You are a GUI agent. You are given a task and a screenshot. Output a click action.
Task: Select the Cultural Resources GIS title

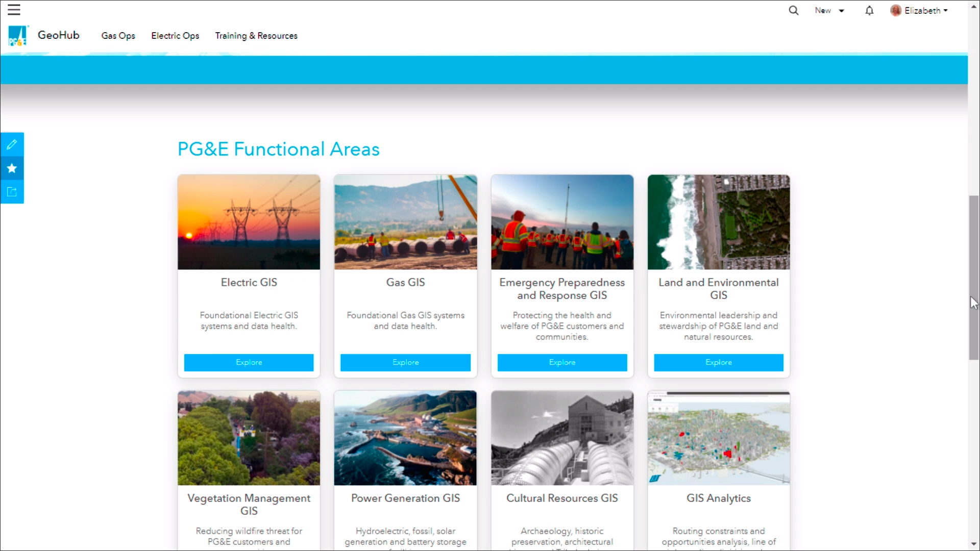(x=562, y=498)
